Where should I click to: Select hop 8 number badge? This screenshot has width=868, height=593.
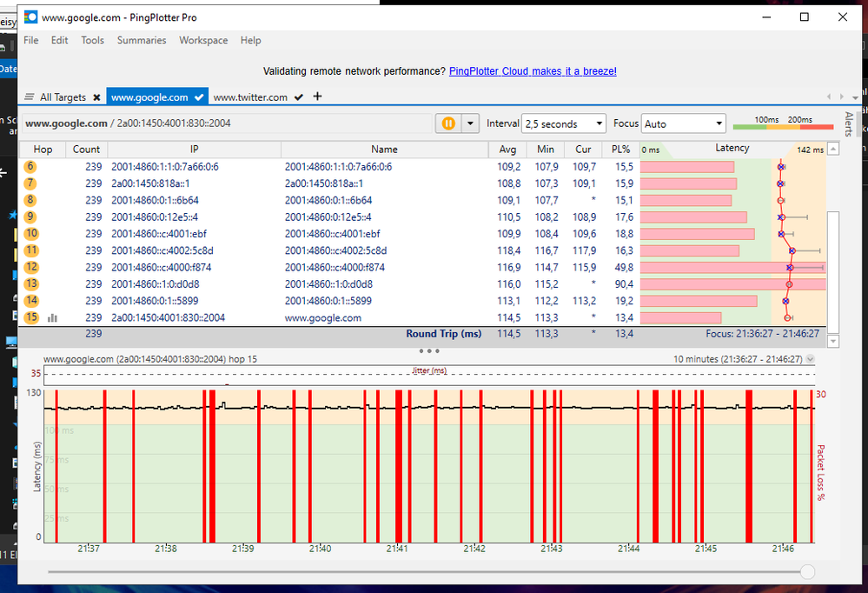30,200
